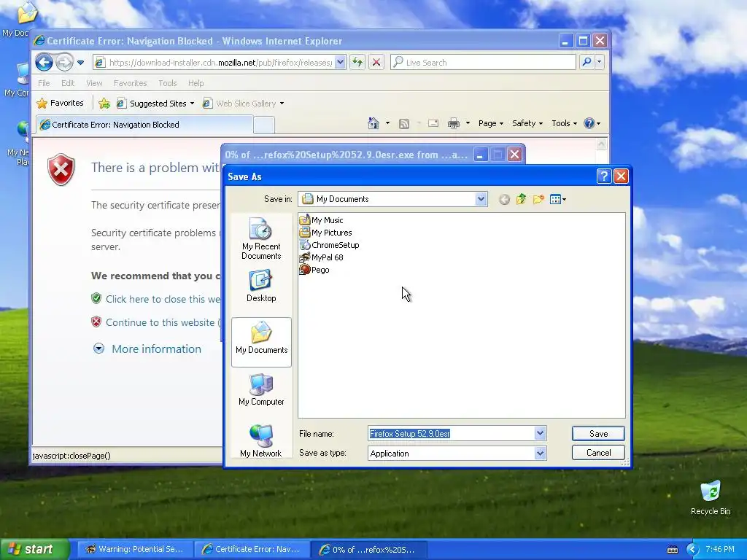
Task: Open the 'Save in' My Documents dropdown
Action: pyautogui.click(x=393, y=199)
